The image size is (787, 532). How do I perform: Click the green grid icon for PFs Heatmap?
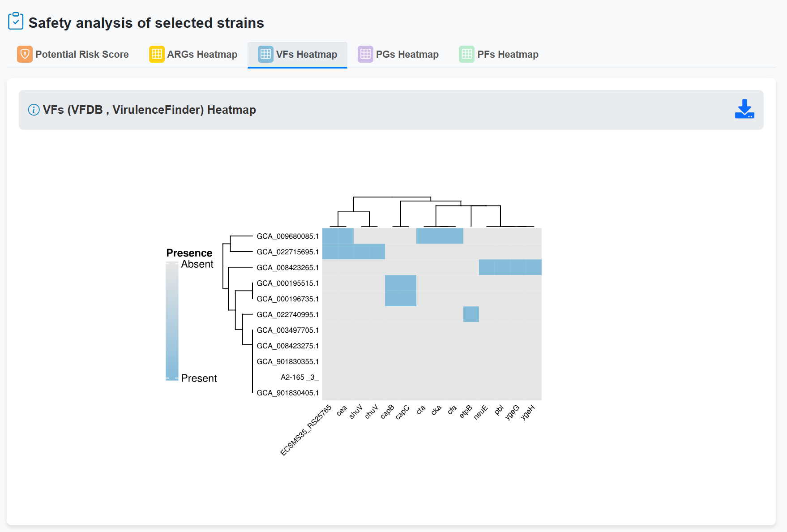coord(466,54)
